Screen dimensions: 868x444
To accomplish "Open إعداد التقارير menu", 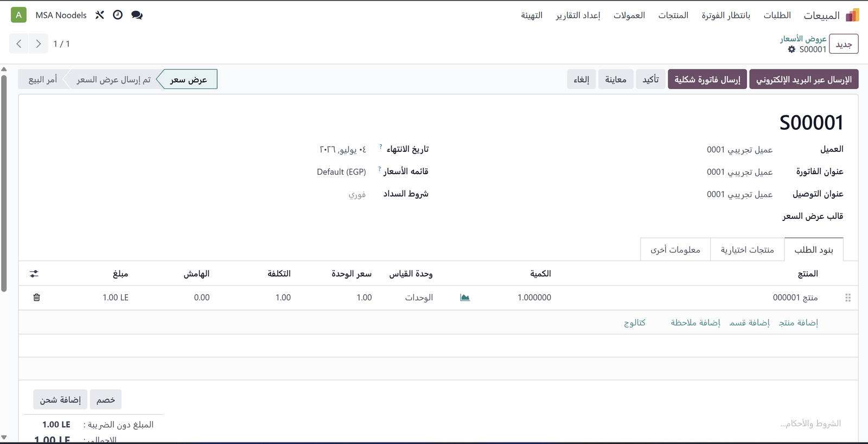I will [x=578, y=15].
